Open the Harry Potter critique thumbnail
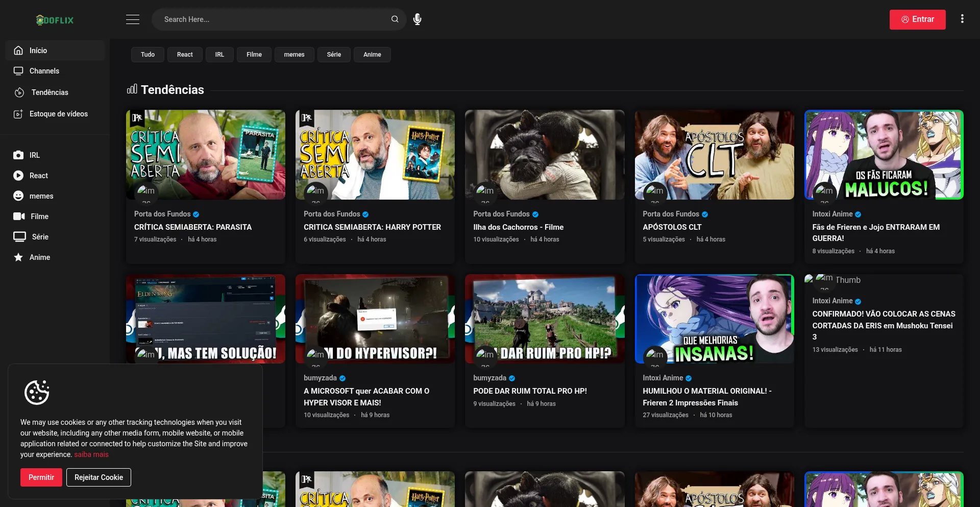 click(375, 155)
